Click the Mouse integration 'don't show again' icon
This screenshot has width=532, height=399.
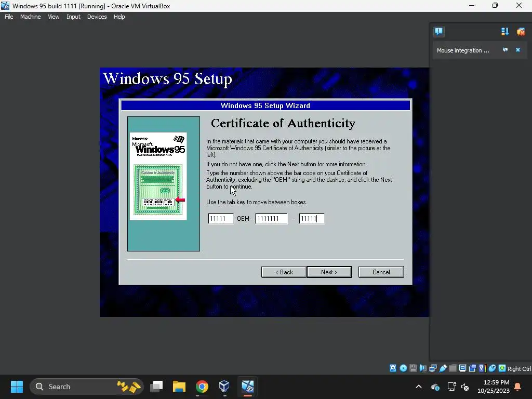coord(505,50)
